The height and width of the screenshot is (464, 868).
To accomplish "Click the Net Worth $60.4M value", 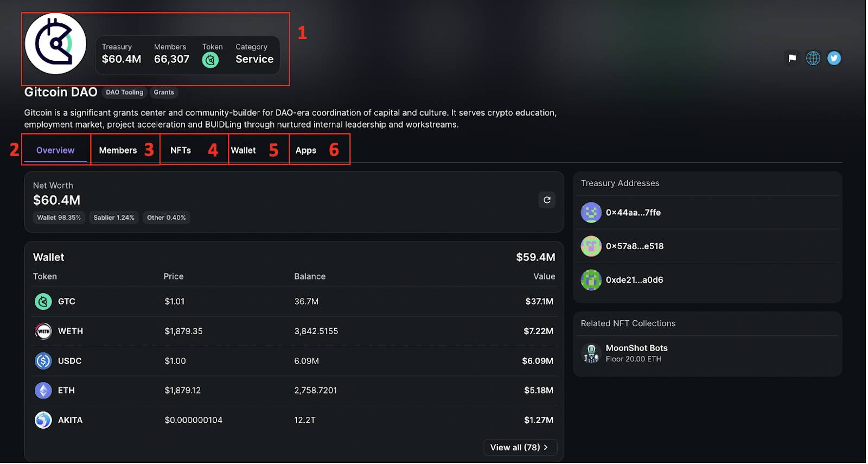I will click(x=56, y=200).
